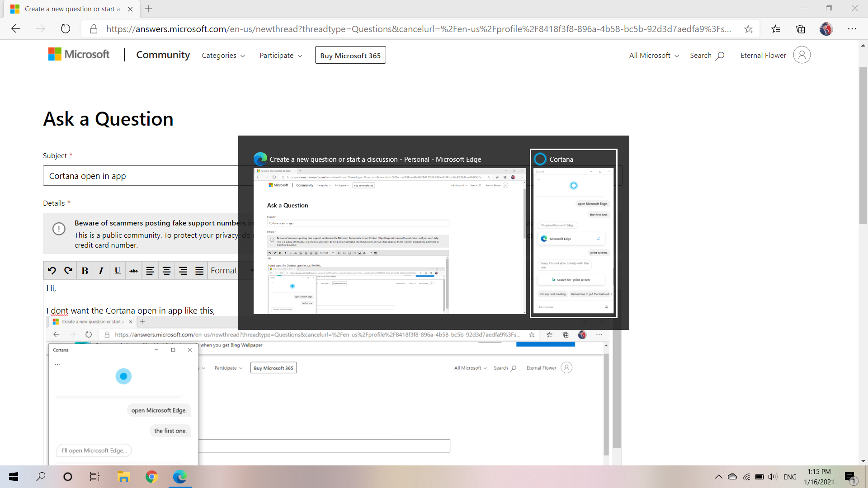Open File Explorer from taskbar
The width and height of the screenshot is (868, 488).
[123, 477]
